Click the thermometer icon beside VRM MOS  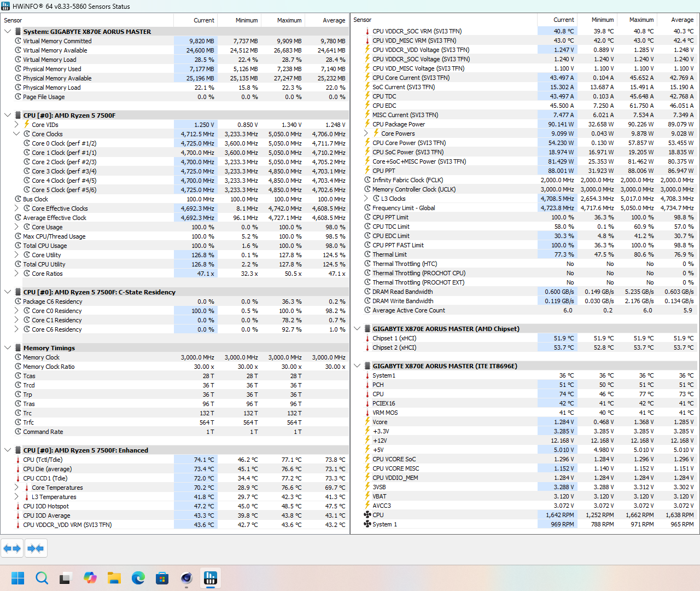click(x=367, y=413)
